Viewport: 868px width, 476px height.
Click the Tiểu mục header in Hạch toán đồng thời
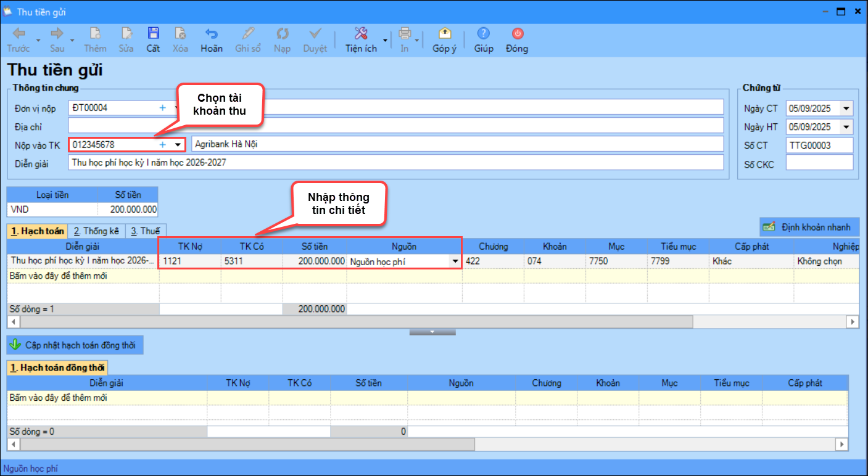coord(731,383)
